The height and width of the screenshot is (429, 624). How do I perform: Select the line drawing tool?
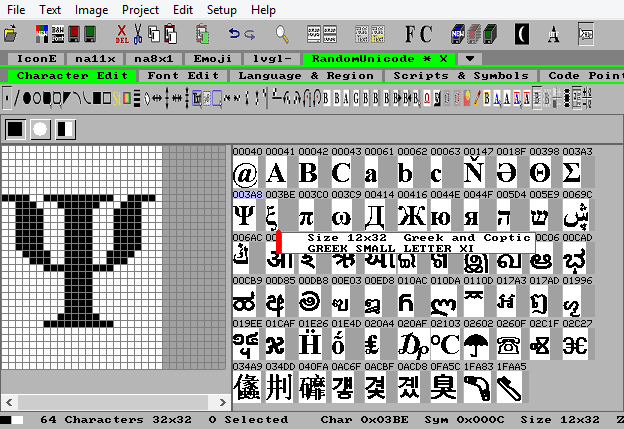tap(17, 98)
